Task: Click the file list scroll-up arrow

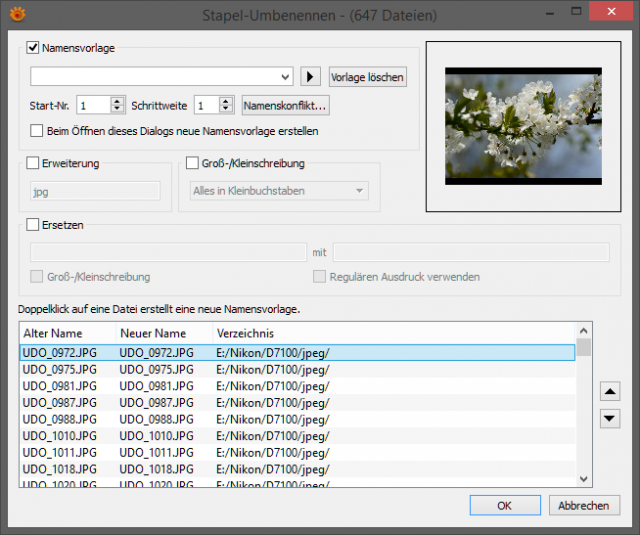Action: (584, 331)
